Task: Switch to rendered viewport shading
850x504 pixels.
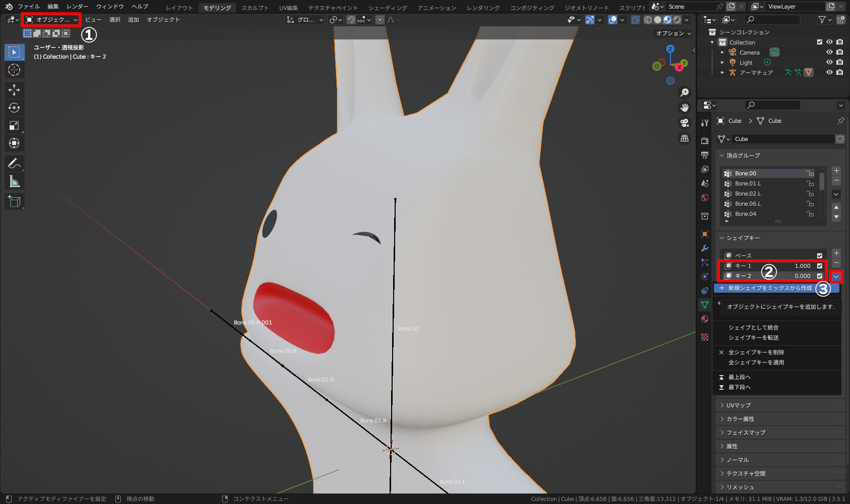Action: click(677, 20)
